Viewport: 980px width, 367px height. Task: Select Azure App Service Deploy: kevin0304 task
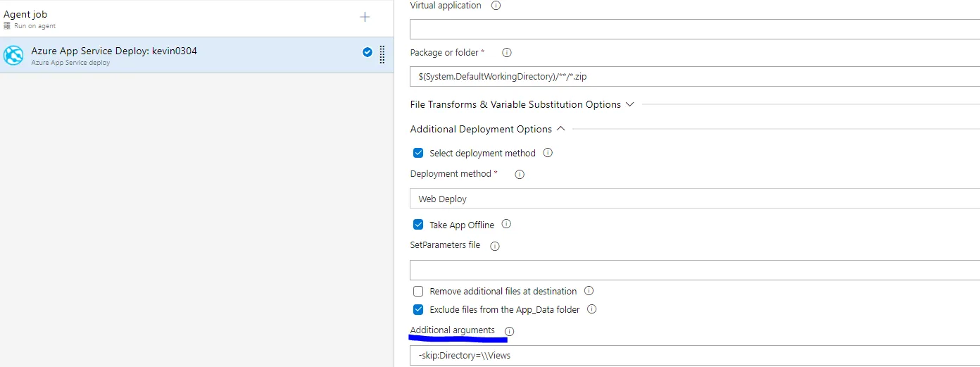coord(114,51)
